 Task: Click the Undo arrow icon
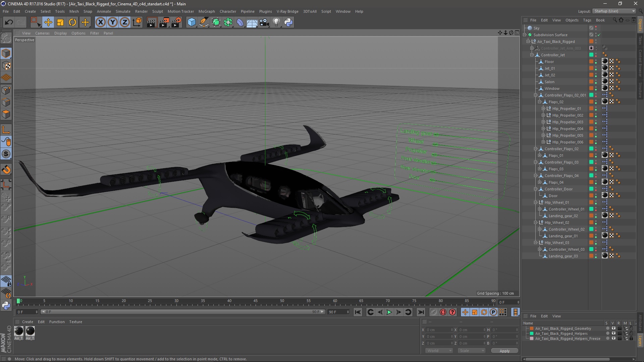9,22
